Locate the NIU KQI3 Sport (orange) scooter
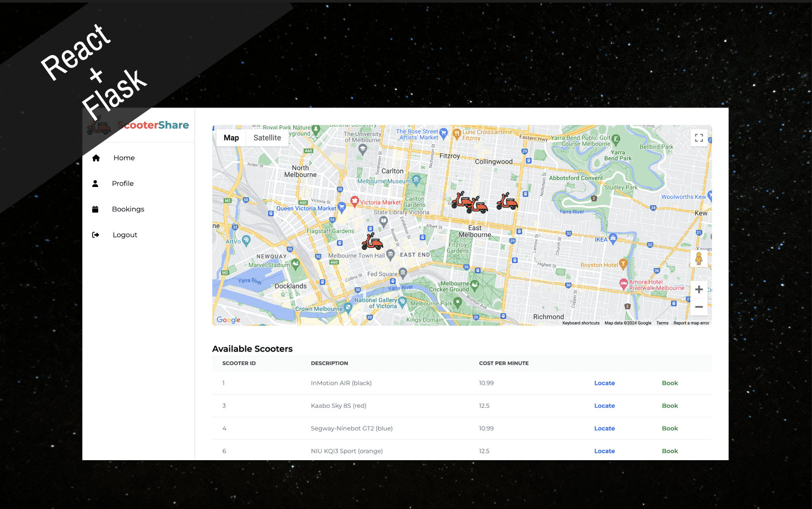812x509 pixels. point(604,451)
